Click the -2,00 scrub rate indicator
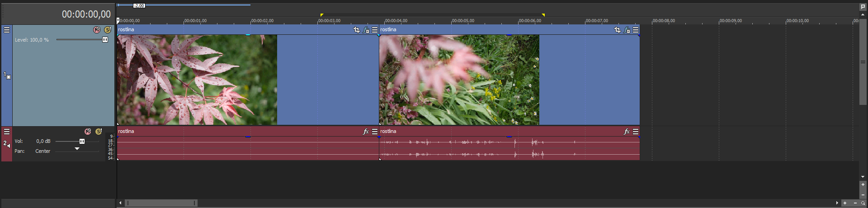The height and width of the screenshot is (208, 868). pyautogui.click(x=139, y=5)
